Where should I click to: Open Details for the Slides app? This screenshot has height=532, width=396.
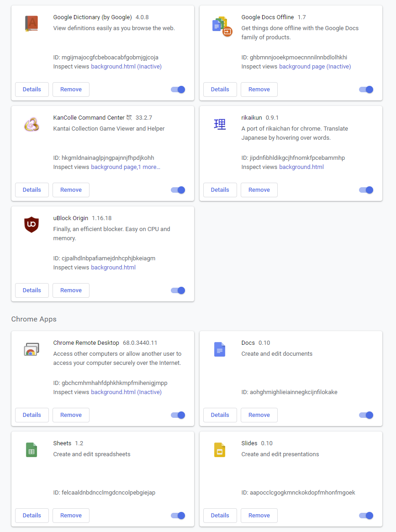click(x=220, y=516)
